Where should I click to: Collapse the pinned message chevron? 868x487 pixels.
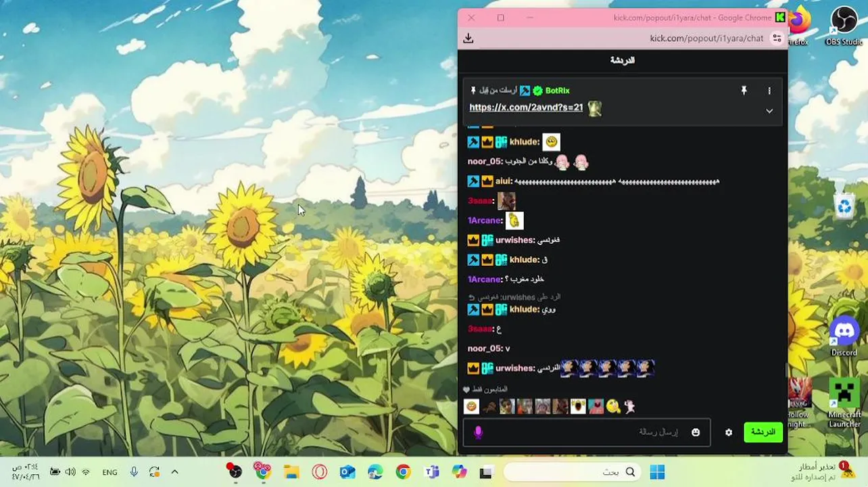point(769,111)
